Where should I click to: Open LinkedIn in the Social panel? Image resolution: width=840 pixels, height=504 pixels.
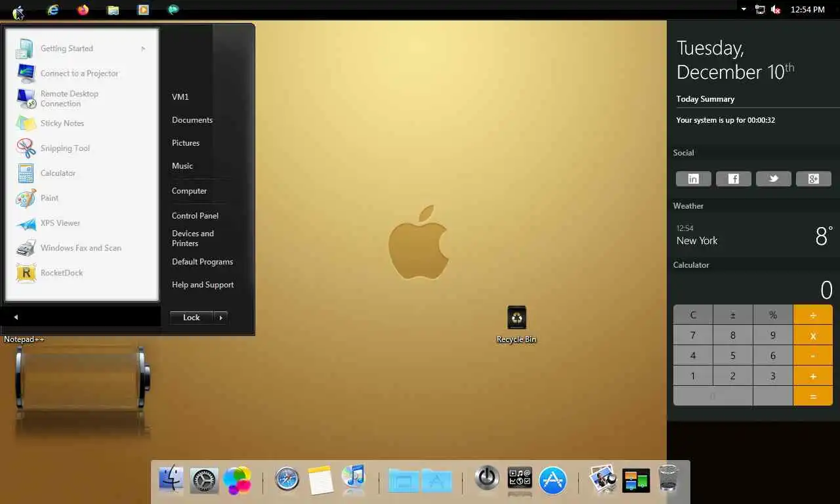[693, 178]
